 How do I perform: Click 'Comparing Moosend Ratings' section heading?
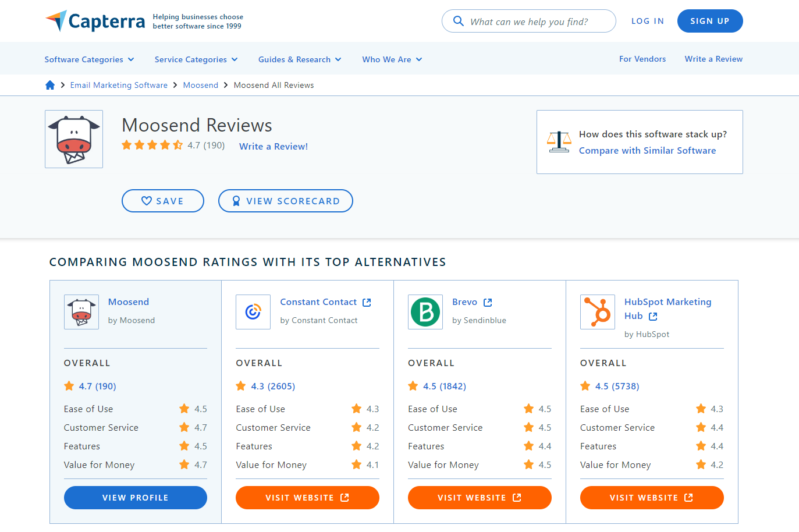pyautogui.click(x=248, y=262)
